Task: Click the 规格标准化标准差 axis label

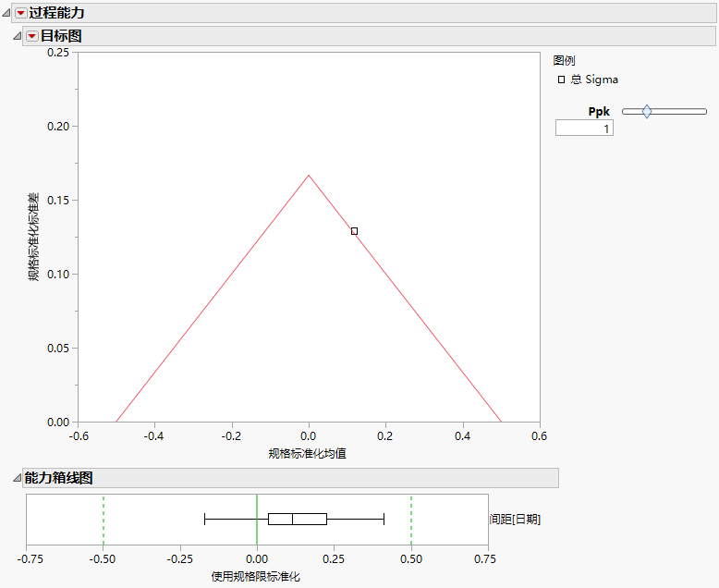Action: click(x=34, y=237)
